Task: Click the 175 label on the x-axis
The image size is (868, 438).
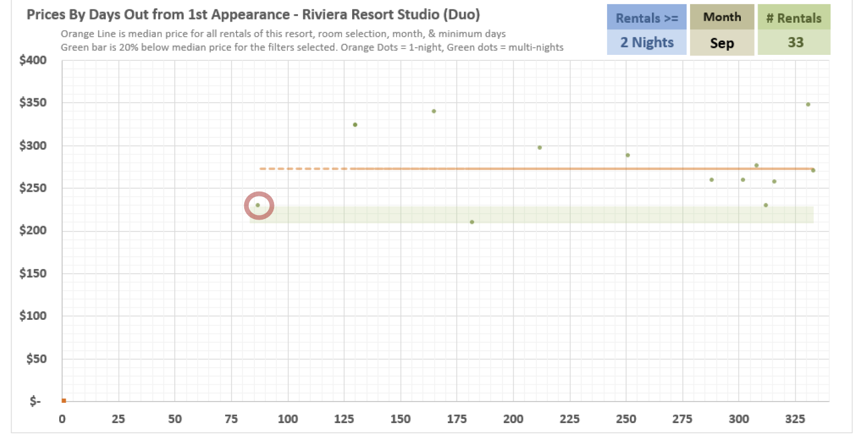Action: 457,419
